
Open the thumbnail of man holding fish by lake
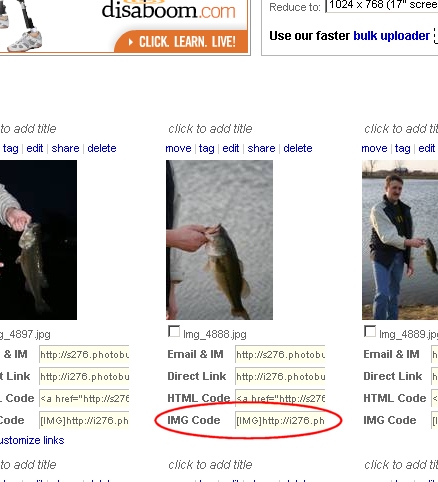click(400, 240)
